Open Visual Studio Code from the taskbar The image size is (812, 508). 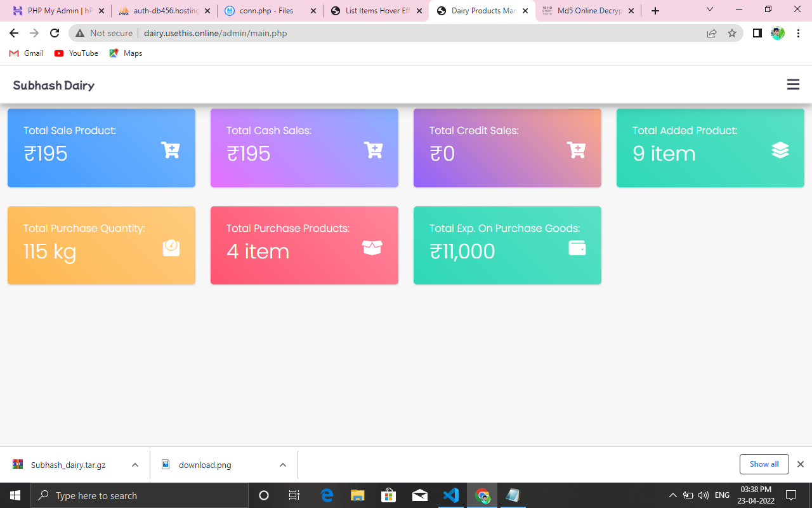(x=451, y=495)
